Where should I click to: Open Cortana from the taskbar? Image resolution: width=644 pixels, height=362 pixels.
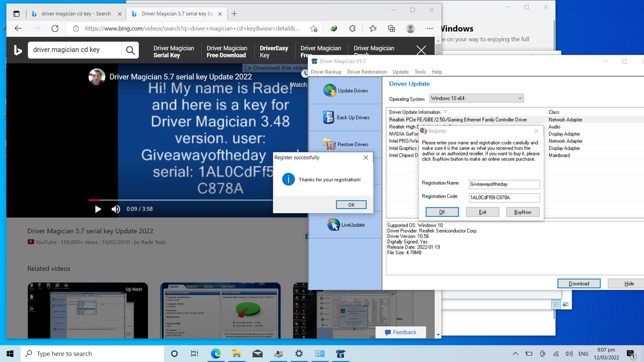pyautogui.click(x=174, y=353)
